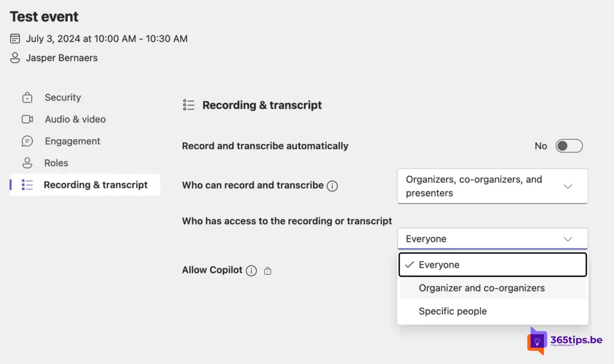Click the Security lock icon in sidebar
This screenshot has height=364, width=614.
(27, 98)
